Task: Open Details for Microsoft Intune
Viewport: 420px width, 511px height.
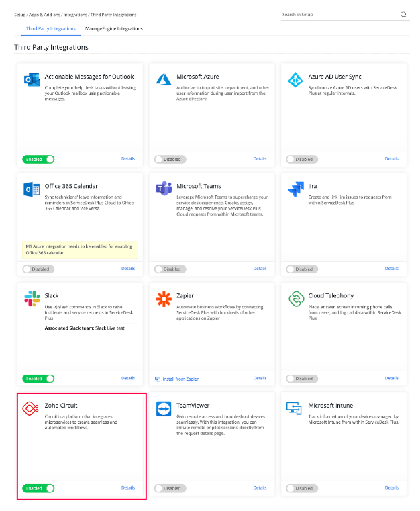Action: click(x=391, y=487)
